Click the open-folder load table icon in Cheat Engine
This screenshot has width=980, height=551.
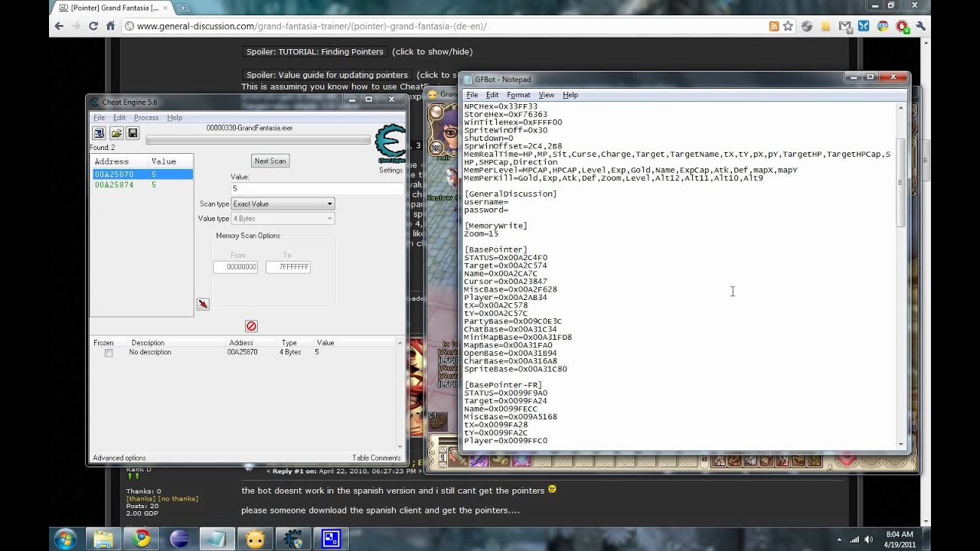[116, 133]
